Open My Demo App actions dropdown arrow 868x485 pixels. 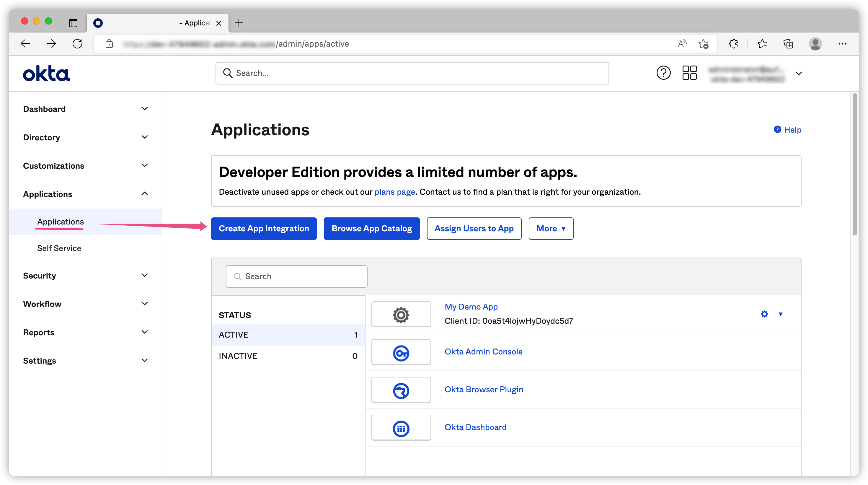pyautogui.click(x=780, y=314)
